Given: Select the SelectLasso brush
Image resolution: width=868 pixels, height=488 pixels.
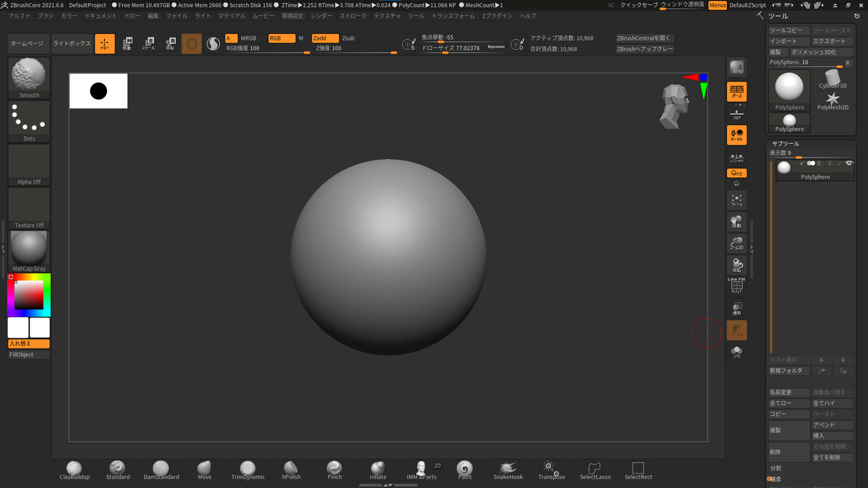Looking at the screenshot, I should click(595, 470).
